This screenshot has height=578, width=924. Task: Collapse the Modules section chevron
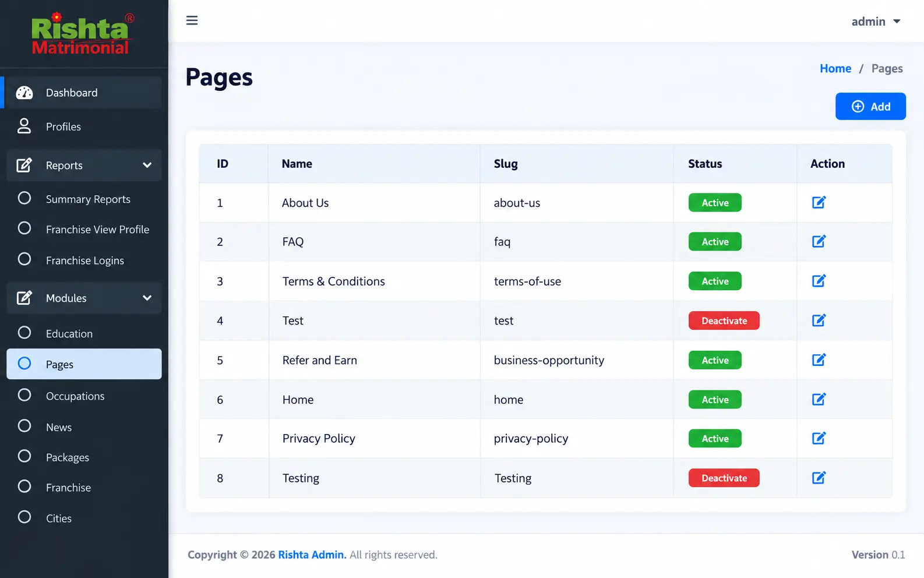point(147,298)
